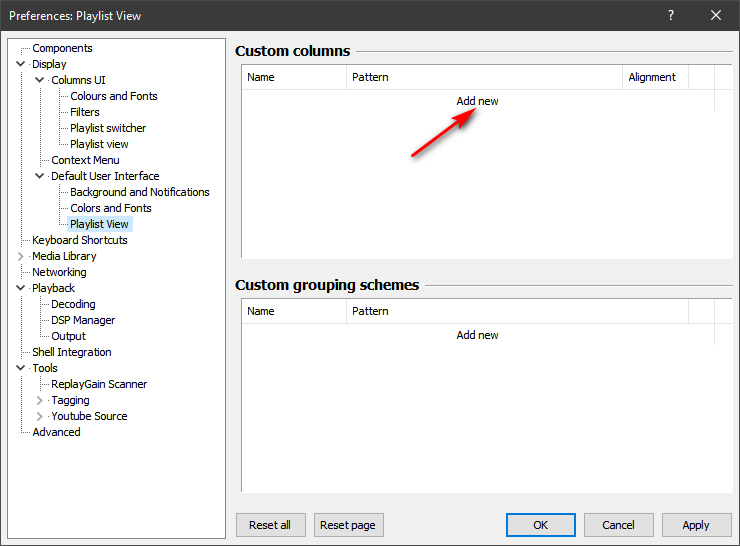Viewport: 740px width, 546px height.
Task: Select Components in the preferences tree
Action: 62,48
